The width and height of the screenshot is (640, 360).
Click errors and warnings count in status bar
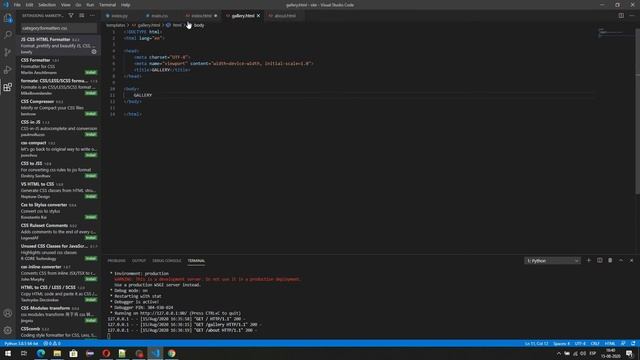click(52, 344)
